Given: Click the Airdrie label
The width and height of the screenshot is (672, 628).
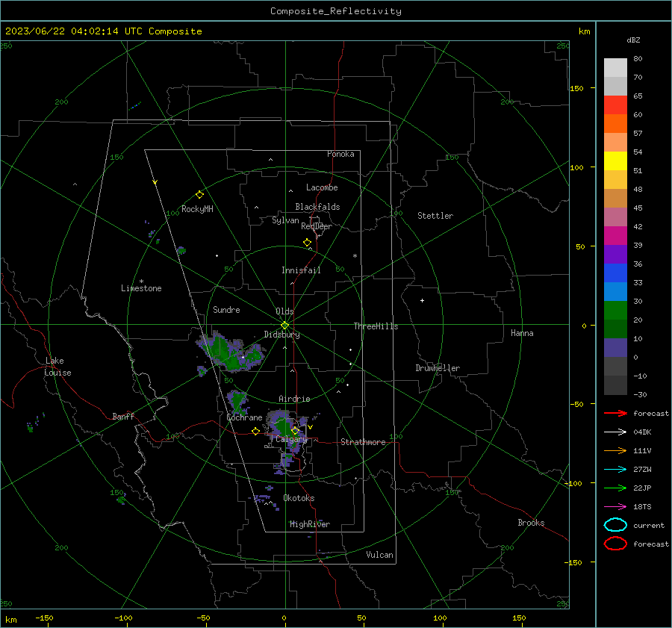Looking at the screenshot, I should 294,399.
